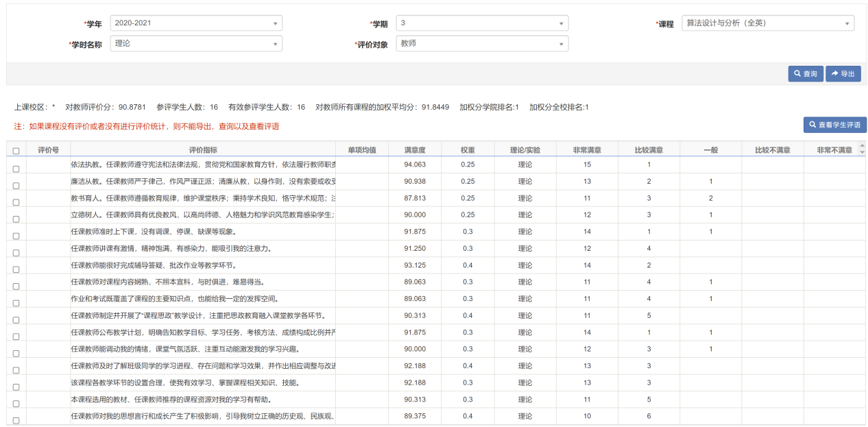Open the 学年 dropdown showing 2020-2021
The image size is (868, 427).
point(196,23)
